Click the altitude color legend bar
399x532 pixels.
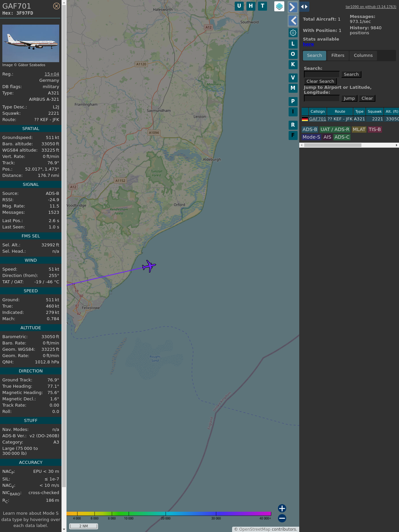(169, 514)
